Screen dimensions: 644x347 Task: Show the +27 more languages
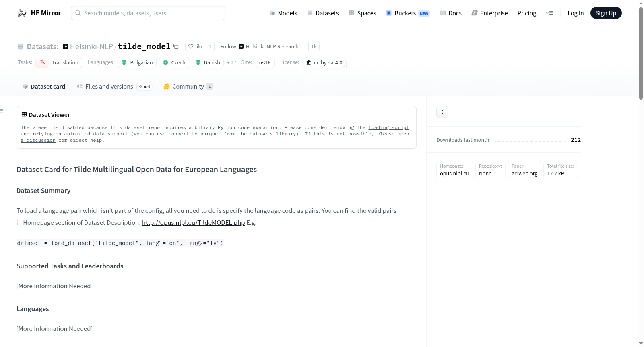tap(231, 62)
